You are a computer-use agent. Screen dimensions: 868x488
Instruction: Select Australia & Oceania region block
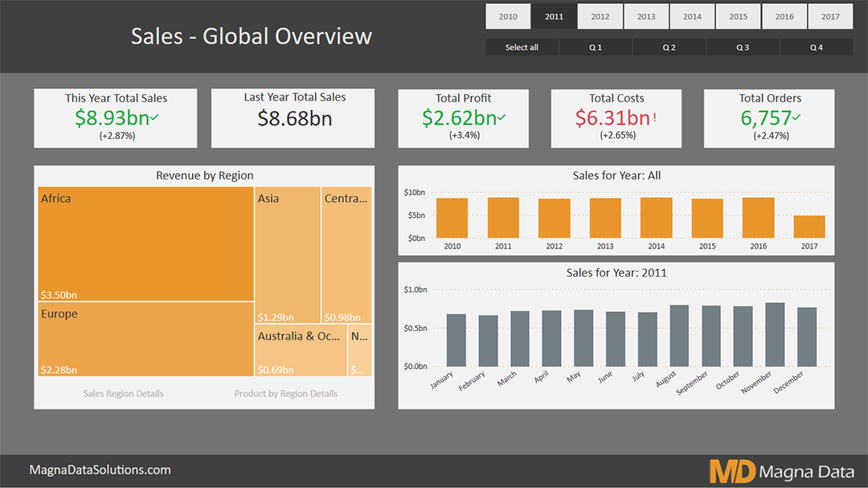pyautogui.click(x=300, y=350)
